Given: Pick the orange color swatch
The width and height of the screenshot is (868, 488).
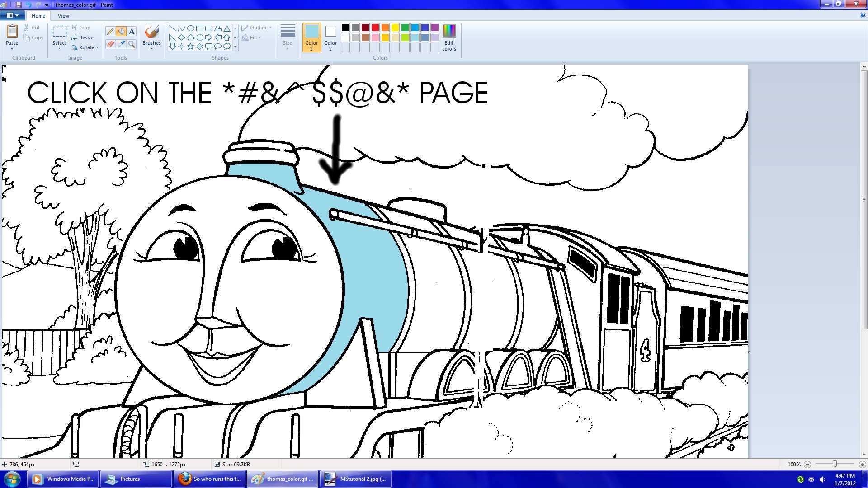Looking at the screenshot, I should pos(385,28).
